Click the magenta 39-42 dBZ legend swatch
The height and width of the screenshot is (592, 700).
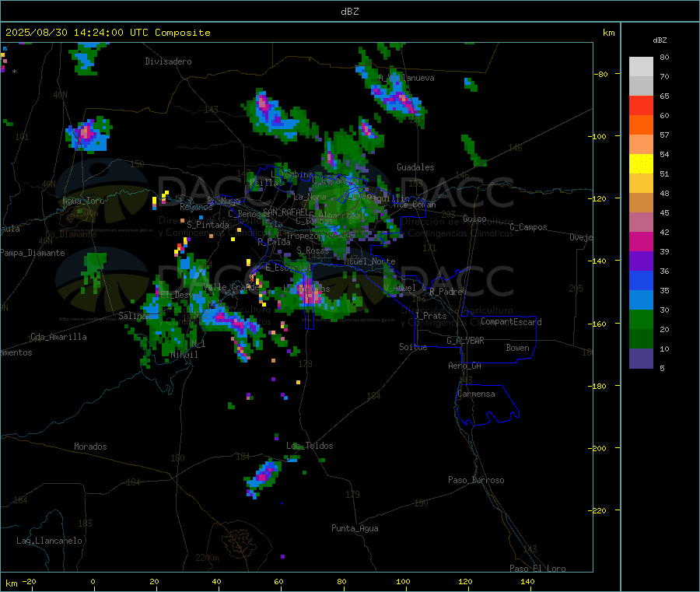point(641,241)
